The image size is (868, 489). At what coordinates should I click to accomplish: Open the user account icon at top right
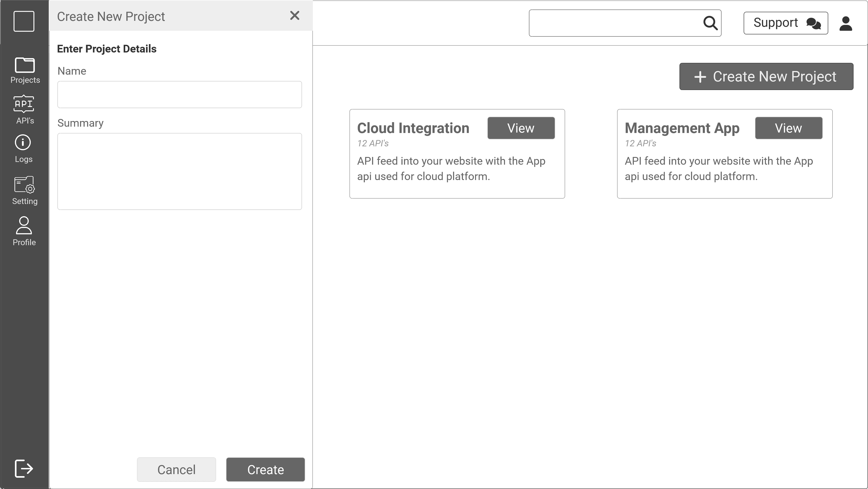[x=845, y=24]
